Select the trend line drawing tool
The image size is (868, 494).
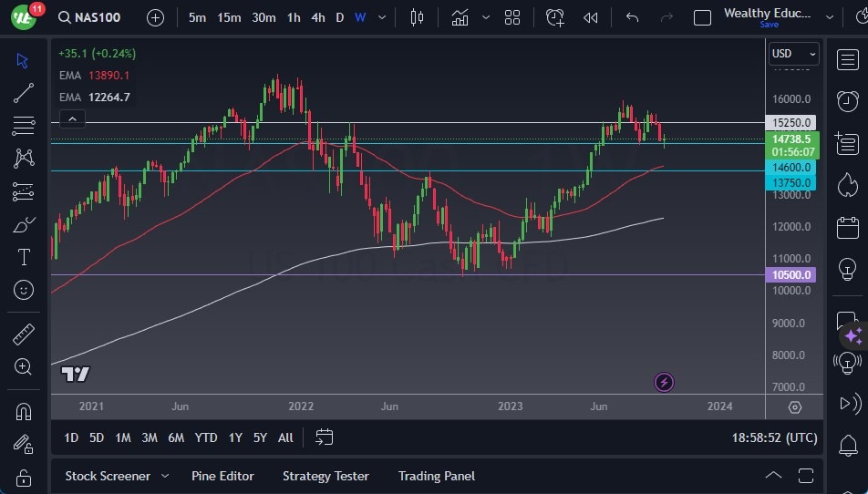tap(24, 92)
